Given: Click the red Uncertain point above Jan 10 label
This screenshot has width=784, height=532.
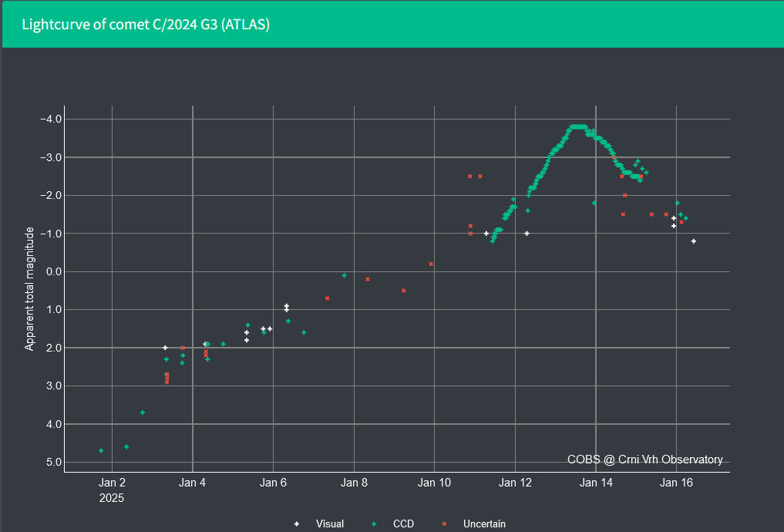Looking at the screenshot, I should click(431, 264).
